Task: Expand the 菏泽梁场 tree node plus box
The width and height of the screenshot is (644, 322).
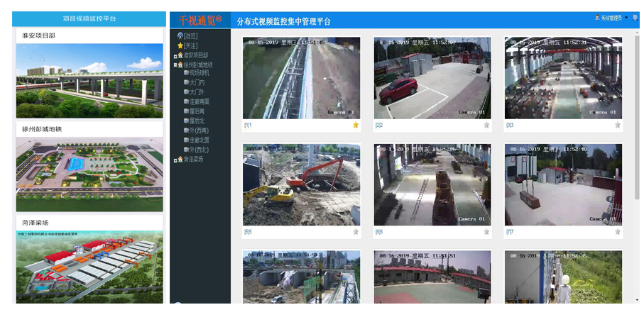Action: (175, 160)
